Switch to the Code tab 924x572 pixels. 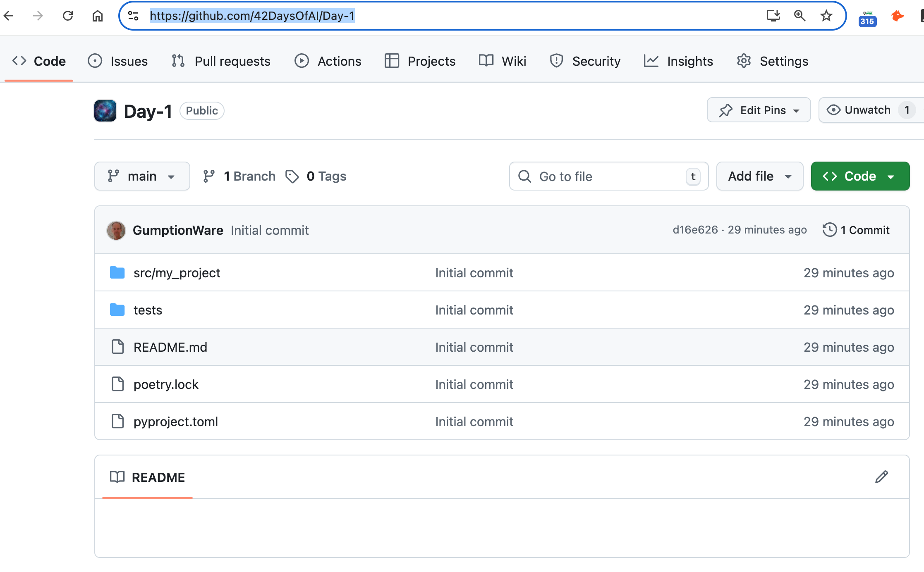[39, 61]
